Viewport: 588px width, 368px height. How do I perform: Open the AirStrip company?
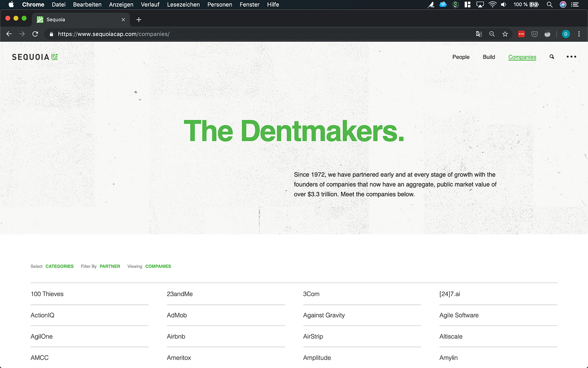pos(313,336)
